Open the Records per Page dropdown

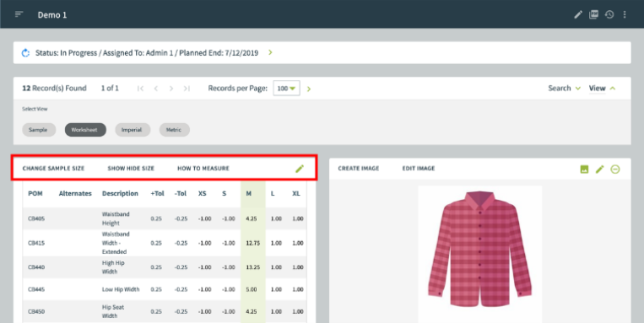click(x=286, y=89)
